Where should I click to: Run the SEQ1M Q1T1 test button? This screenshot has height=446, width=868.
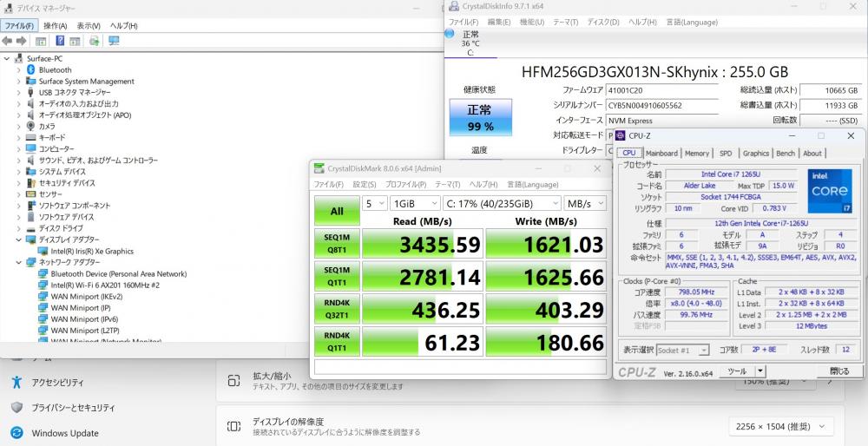[337, 277]
